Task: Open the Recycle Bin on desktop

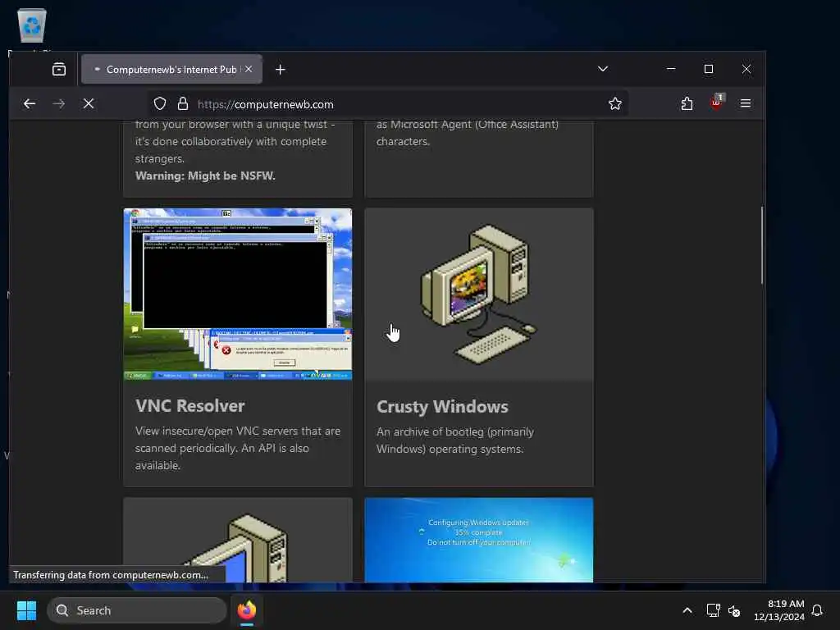Action: 32,27
